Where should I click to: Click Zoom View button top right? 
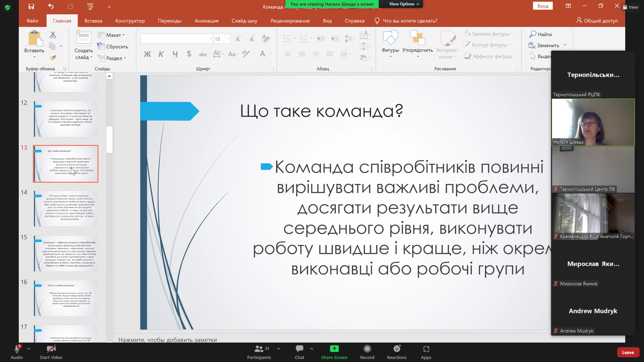tap(631, 7)
